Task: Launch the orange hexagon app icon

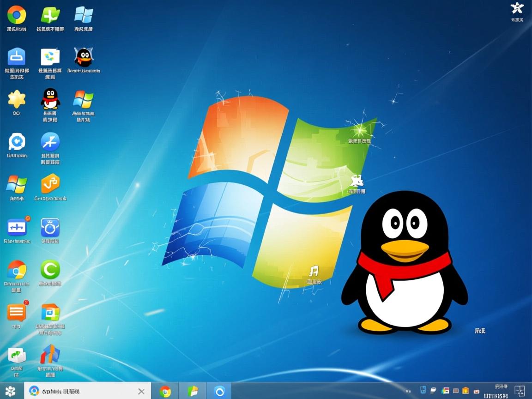Action: tap(50, 184)
